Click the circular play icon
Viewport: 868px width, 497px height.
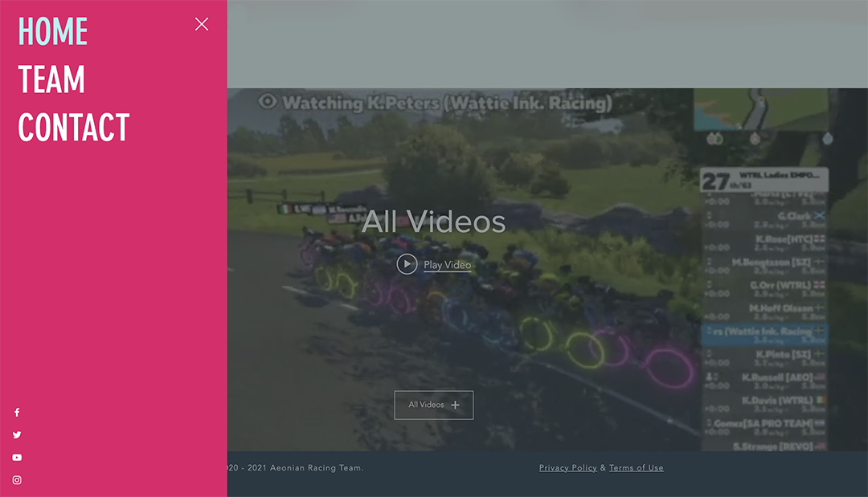(407, 264)
